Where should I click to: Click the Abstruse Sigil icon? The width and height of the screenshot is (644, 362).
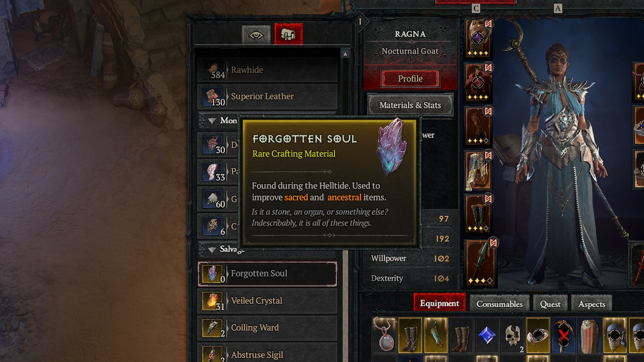pos(214,354)
